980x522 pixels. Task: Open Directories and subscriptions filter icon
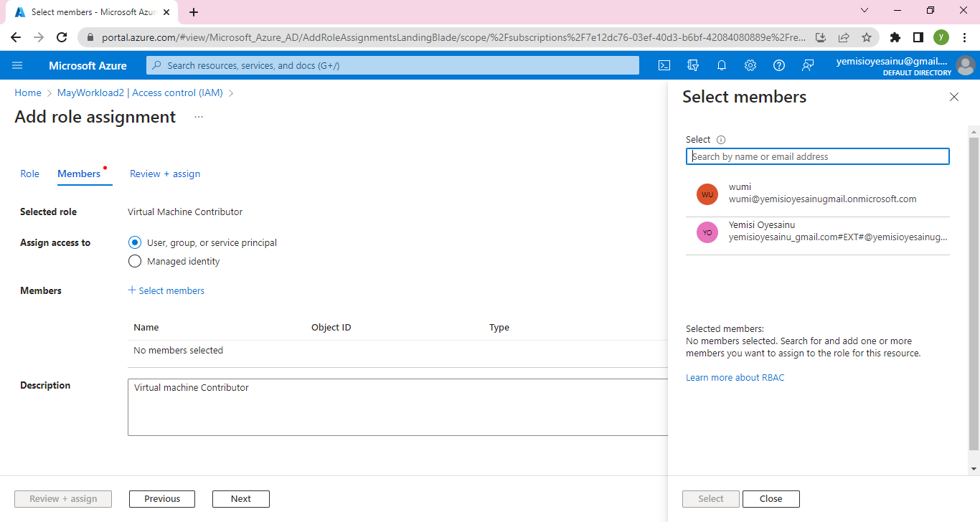coord(693,65)
